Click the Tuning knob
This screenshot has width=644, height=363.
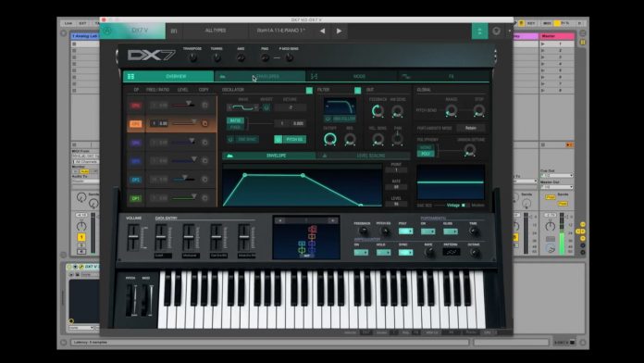(217, 58)
